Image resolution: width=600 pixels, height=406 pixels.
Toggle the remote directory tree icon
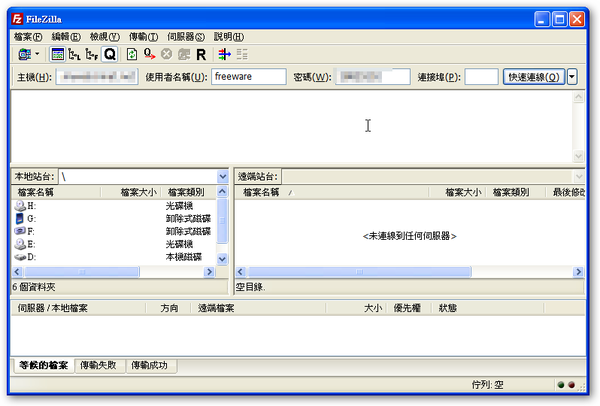tap(91, 54)
